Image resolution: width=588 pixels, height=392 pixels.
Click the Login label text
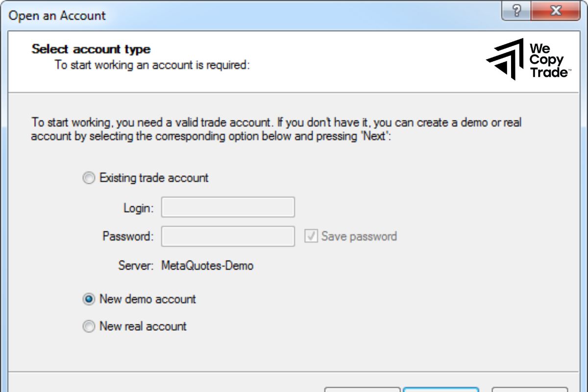click(x=138, y=207)
